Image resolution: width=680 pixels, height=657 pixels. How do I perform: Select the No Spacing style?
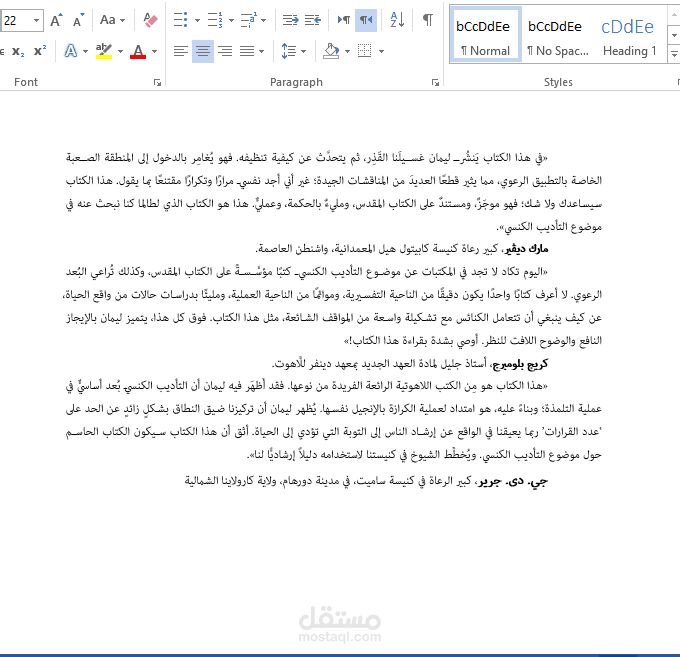tap(558, 35)
